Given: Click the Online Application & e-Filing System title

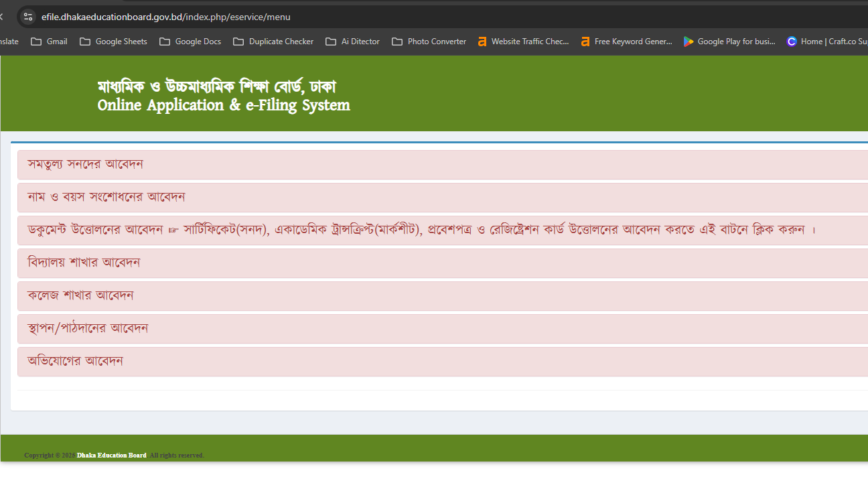Looking at the screenshot, I should (224, 106).
